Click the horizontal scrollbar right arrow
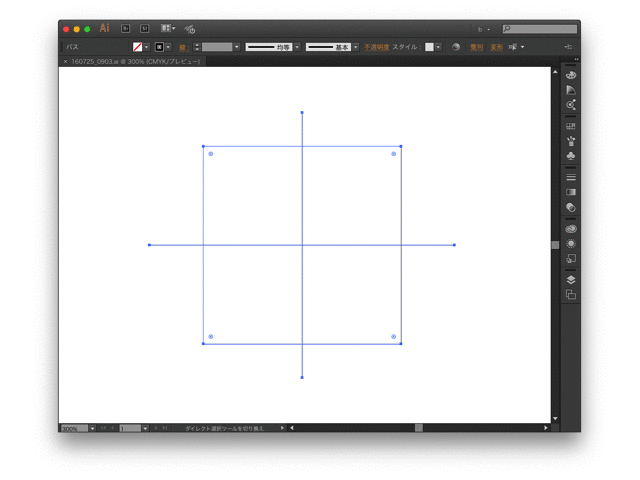640x480 pixels. [x=546, y=428]
